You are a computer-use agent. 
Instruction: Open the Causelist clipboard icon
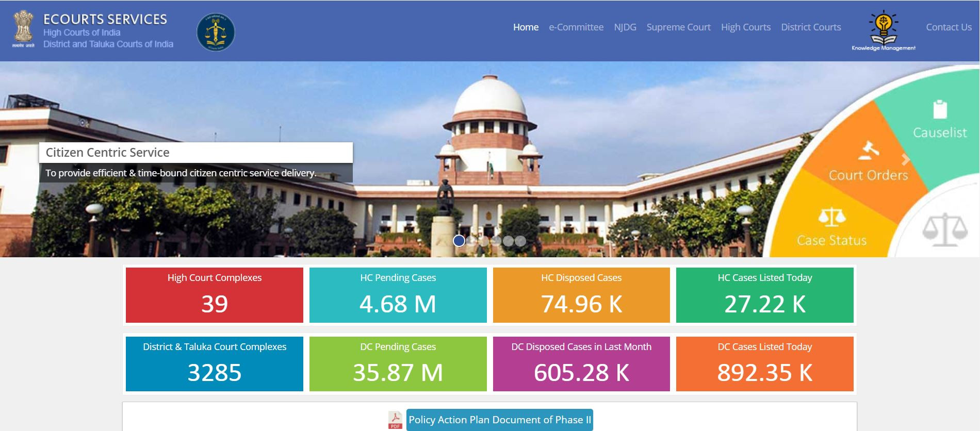point(940,109)
